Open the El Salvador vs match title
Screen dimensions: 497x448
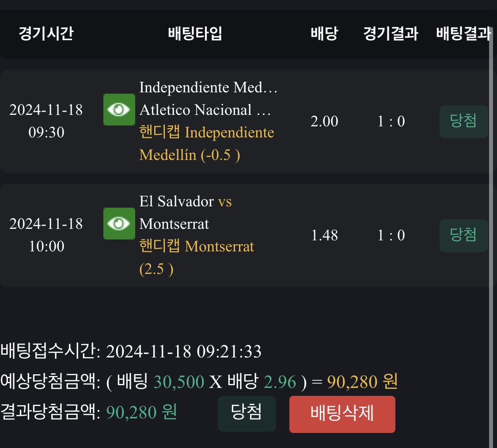(186, 202)
